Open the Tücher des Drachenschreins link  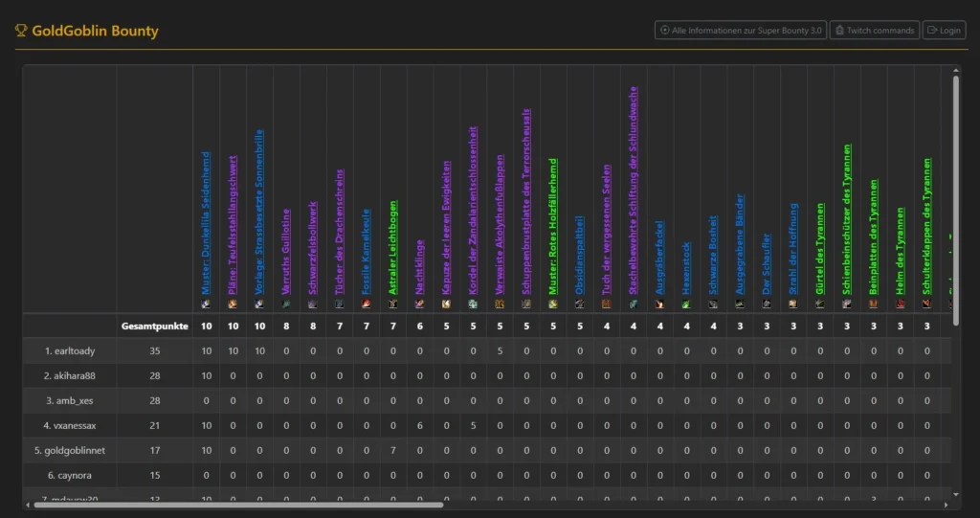tap(340, 232)
